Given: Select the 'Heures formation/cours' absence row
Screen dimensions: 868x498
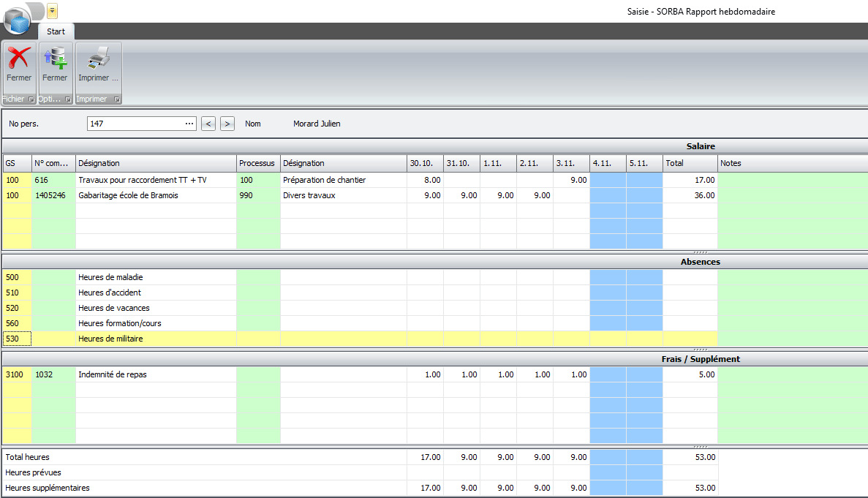Looking at the screenshot, I should click(x=156, y=324).
